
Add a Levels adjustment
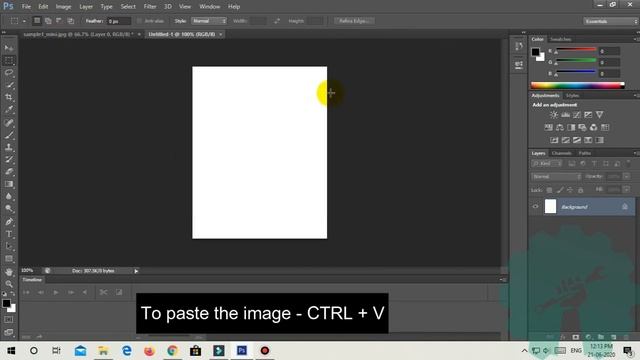coord(565,115)
